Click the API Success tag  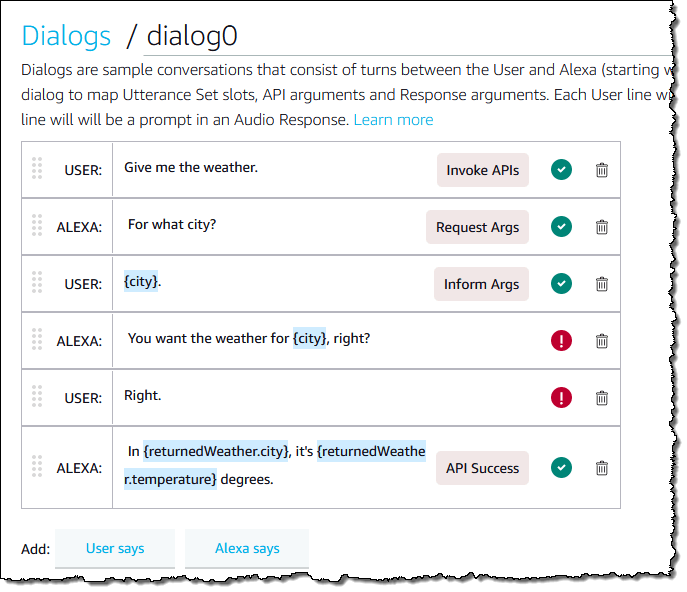pyautogui.click(x=482, y=468)
